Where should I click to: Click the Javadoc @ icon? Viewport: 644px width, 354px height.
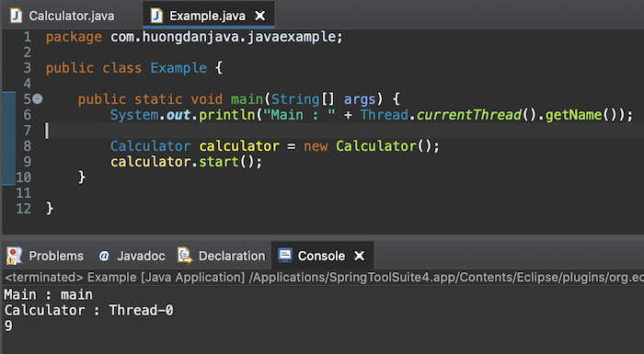(104, 257)
